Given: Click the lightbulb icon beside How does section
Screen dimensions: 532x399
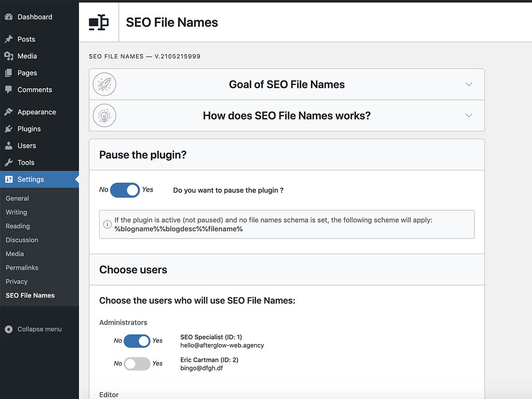Looking at the screenshot, I should [x=105, y=116].
